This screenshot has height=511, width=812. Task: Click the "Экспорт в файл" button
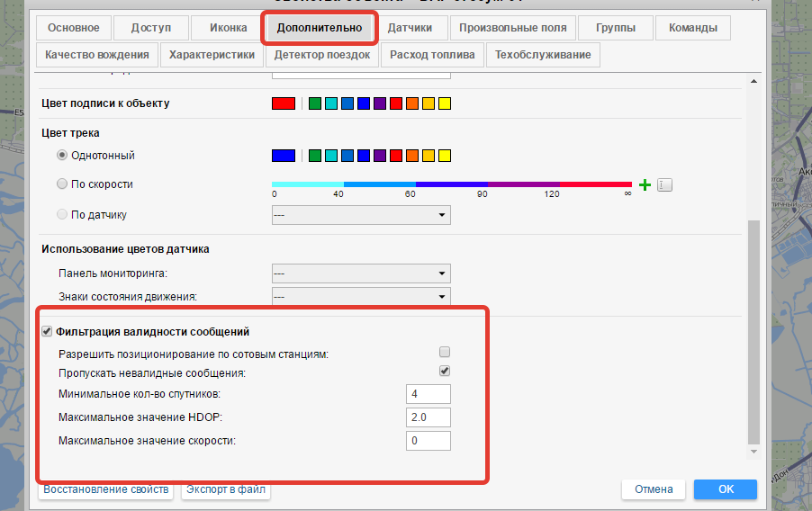226,489
